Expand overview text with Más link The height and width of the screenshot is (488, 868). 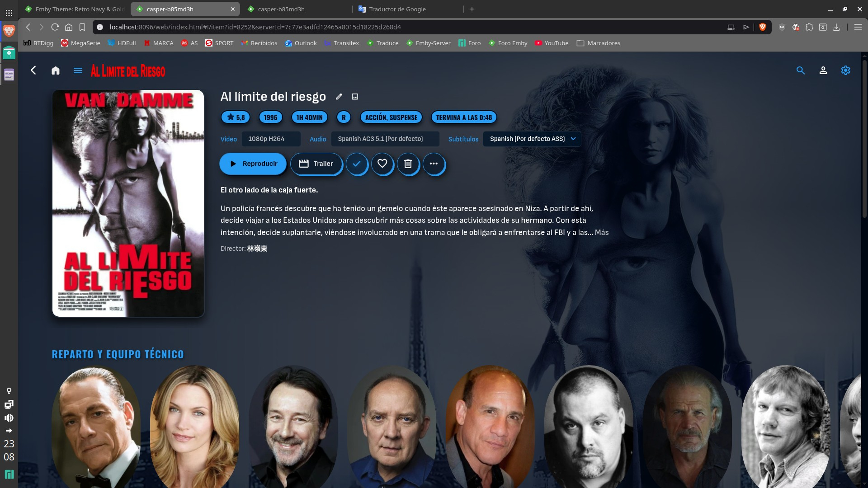[601, 232]
